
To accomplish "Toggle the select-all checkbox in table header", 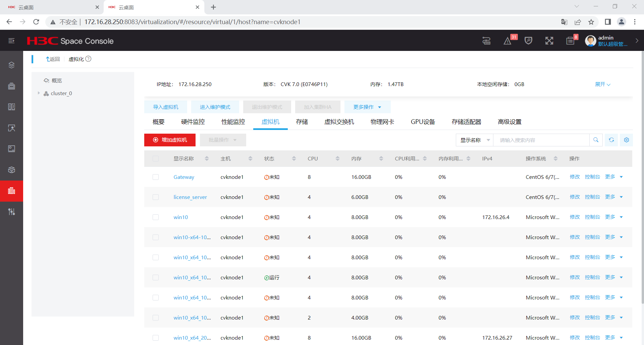I will pyautogui.click(x=156, y=159).
